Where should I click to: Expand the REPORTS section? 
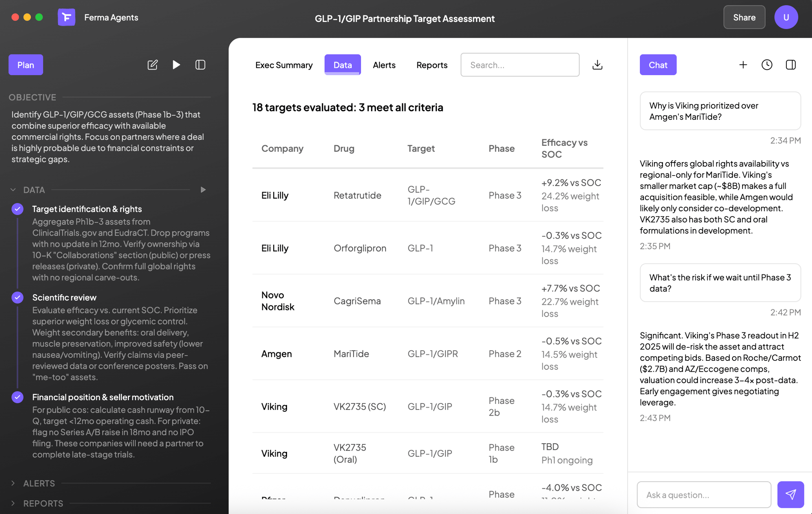pos(13,503)
